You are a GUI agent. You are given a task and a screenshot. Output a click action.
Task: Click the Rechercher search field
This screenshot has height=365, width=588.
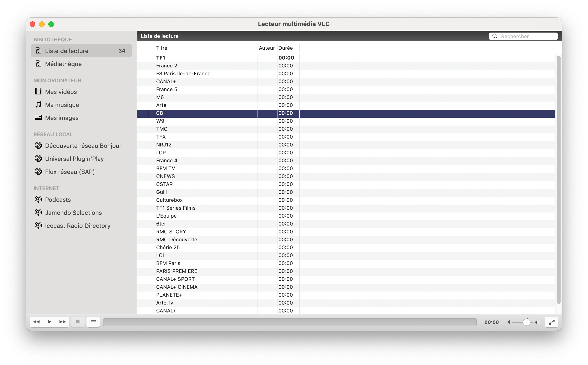(523, 36)
